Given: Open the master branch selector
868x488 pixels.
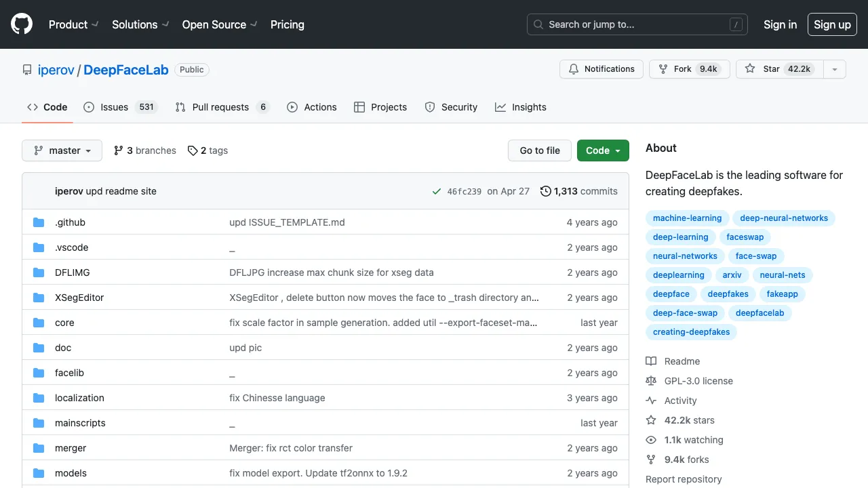Looking at the screenshot, I should tap(62, 150).
